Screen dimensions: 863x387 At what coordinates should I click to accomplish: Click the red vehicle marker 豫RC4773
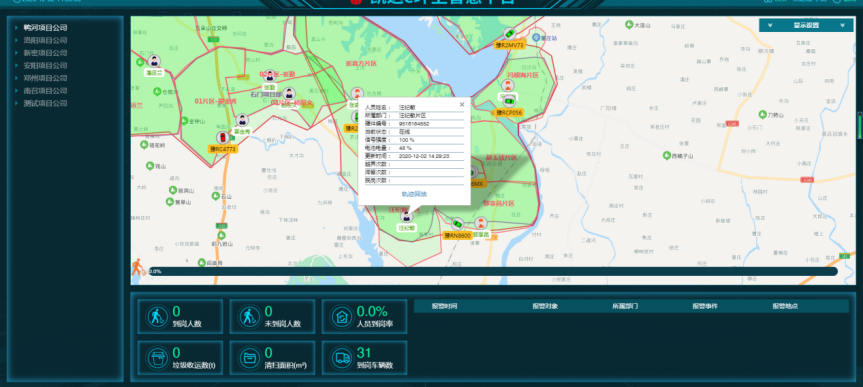[222, 138]
